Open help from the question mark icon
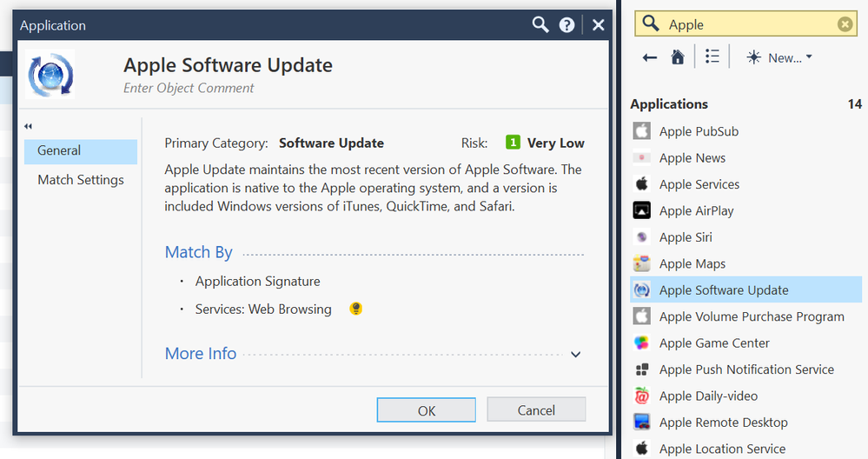This screenshot has width=868, height=459. coord(567,25)
